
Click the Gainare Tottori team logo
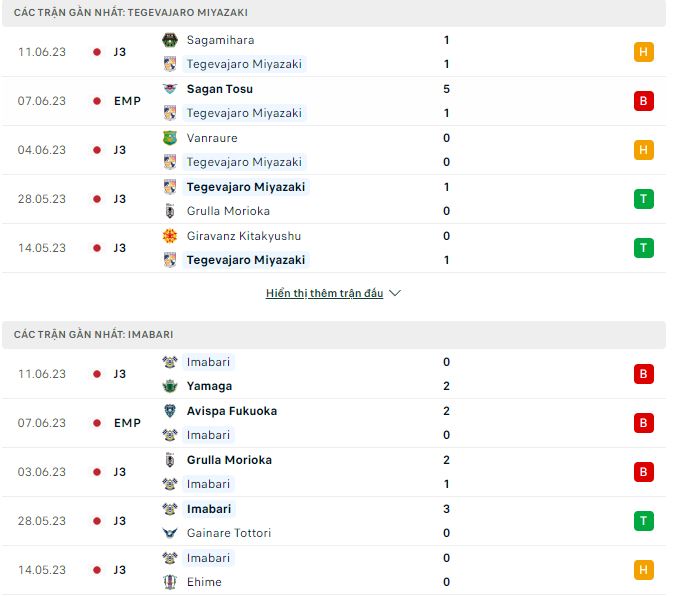point(169,533)
